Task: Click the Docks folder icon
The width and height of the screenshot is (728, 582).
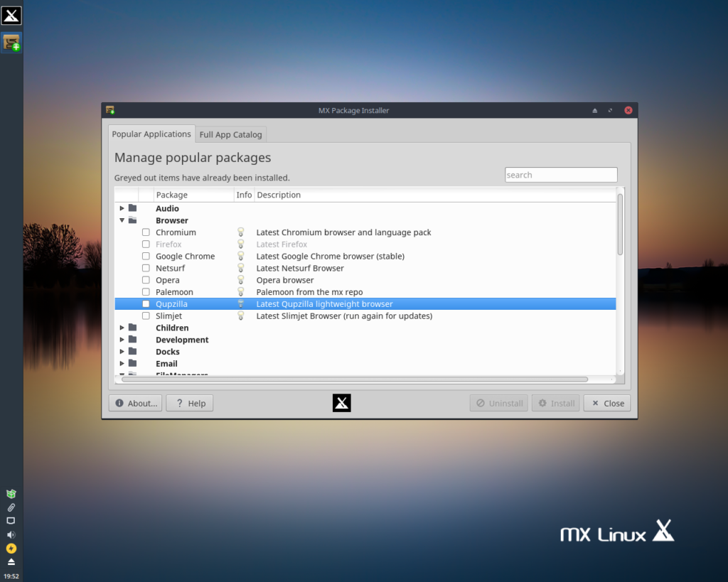Action: click(133, 351)
